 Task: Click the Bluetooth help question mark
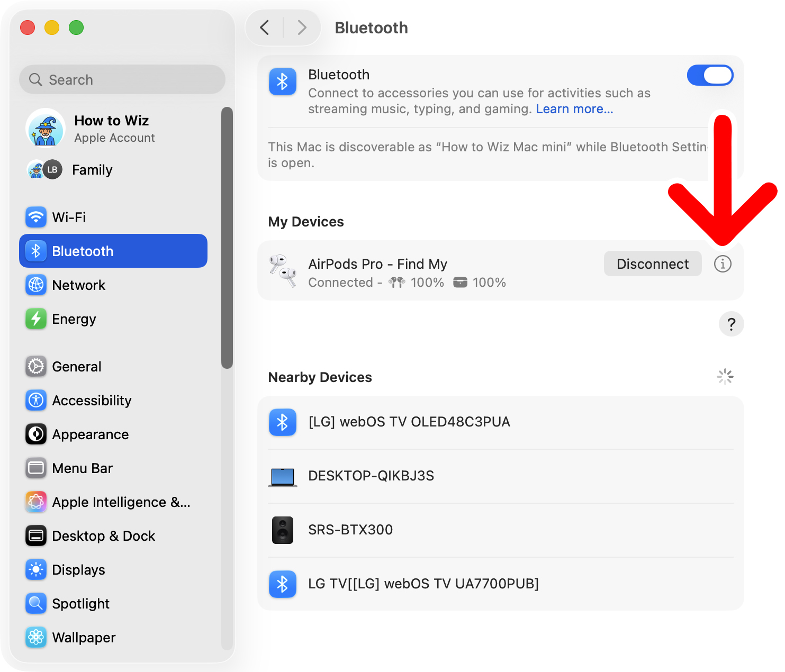coord(731,324)
